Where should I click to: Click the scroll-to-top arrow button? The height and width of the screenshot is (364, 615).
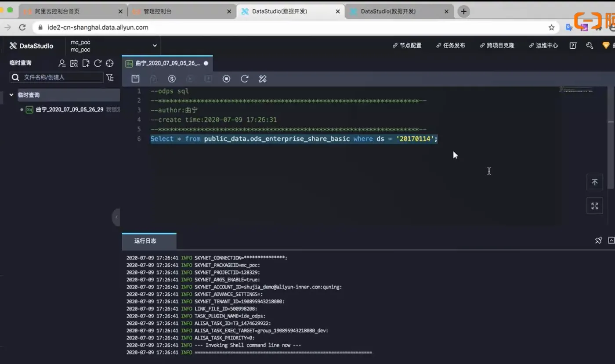[x=594, y=182]
